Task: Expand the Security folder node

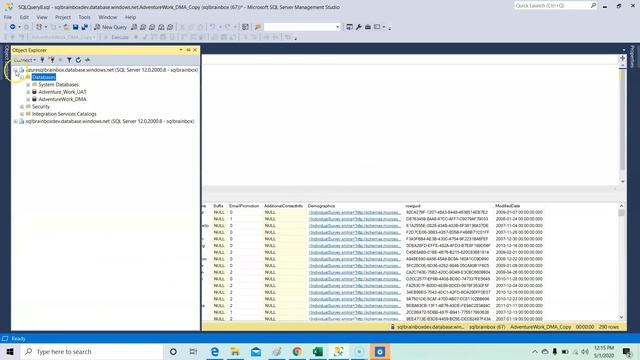Action: 22,107
